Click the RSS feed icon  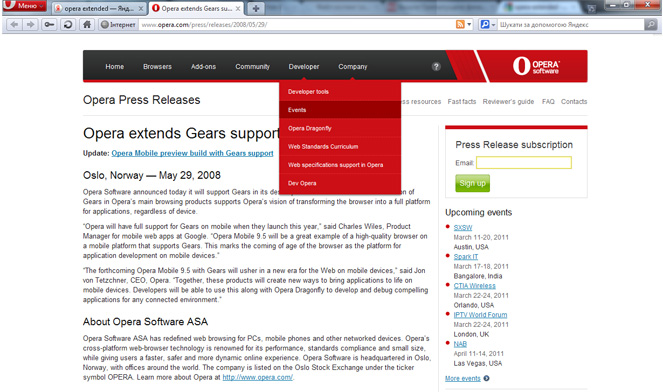(460, 25)
